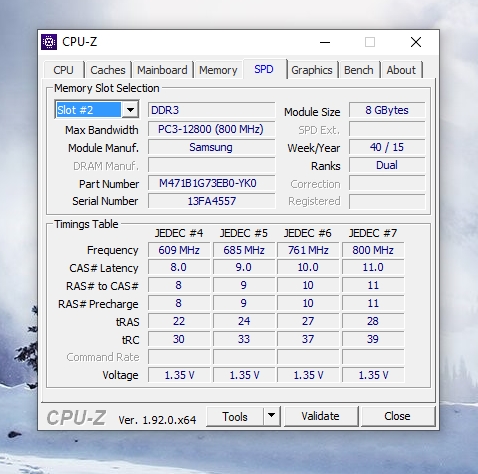The height and width of the screenshot is (474, 478).
Task: Click the Tools button
Action: tap(235, 416)
